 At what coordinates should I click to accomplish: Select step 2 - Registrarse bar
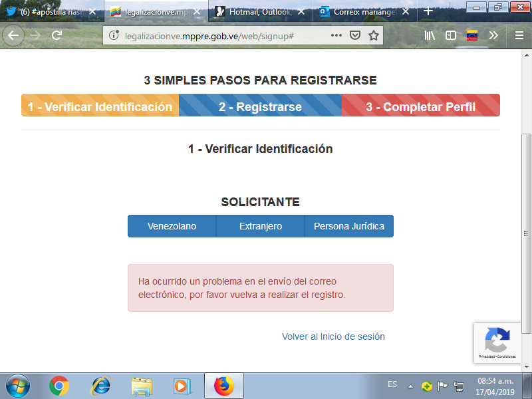[x=260, y=105]
